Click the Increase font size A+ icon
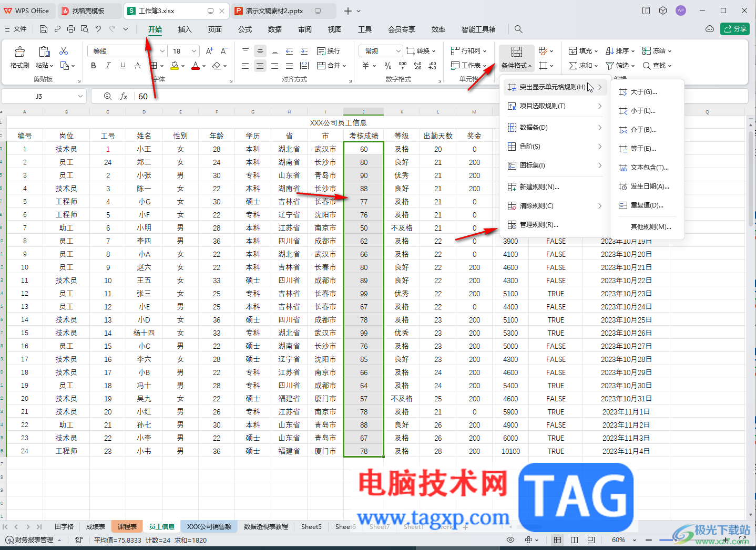Image resolution: width=756 pixels, height=550 pixels. (210, 51)
